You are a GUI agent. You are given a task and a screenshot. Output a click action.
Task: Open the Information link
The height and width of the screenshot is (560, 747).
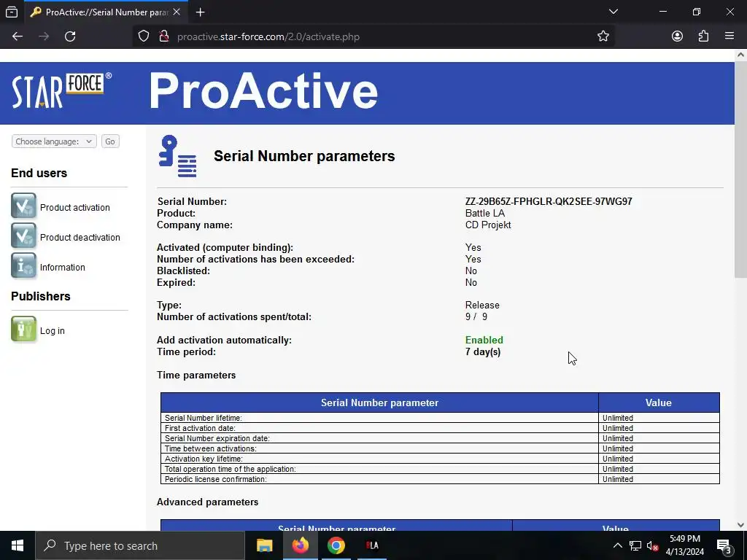tap(63, 267)
